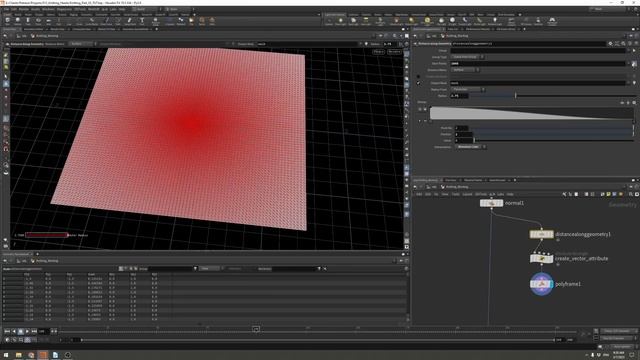Click the Group field in the parameters
This screenshot has height=360, width=640.
[538, 51]
